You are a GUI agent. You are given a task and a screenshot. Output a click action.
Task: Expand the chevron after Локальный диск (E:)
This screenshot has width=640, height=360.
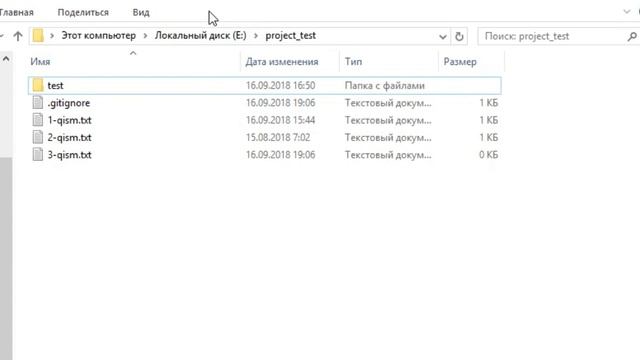(x=256, y=36)
